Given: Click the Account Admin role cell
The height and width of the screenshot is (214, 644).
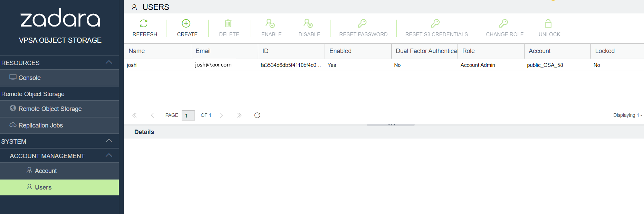Looking at the screenshot, I should point(478,65).
